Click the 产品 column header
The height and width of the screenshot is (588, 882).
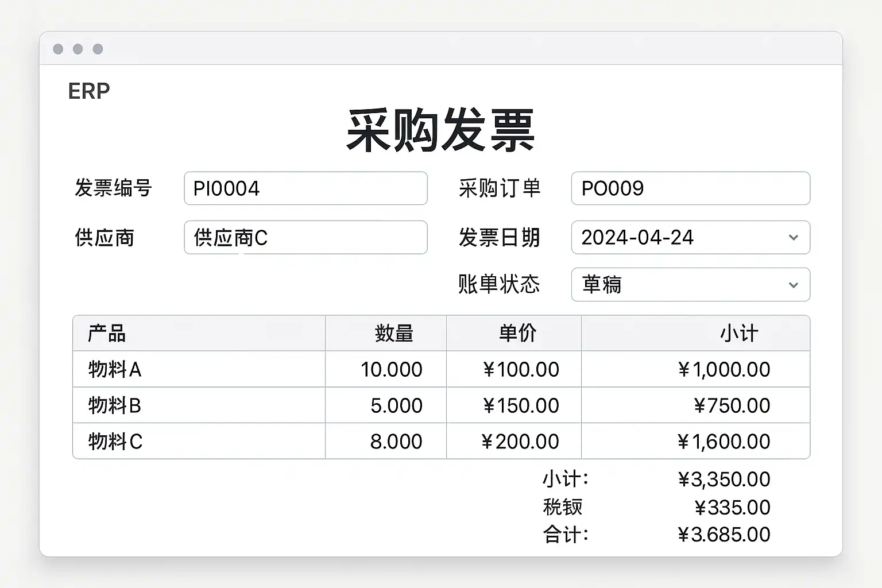pos(107,333)
